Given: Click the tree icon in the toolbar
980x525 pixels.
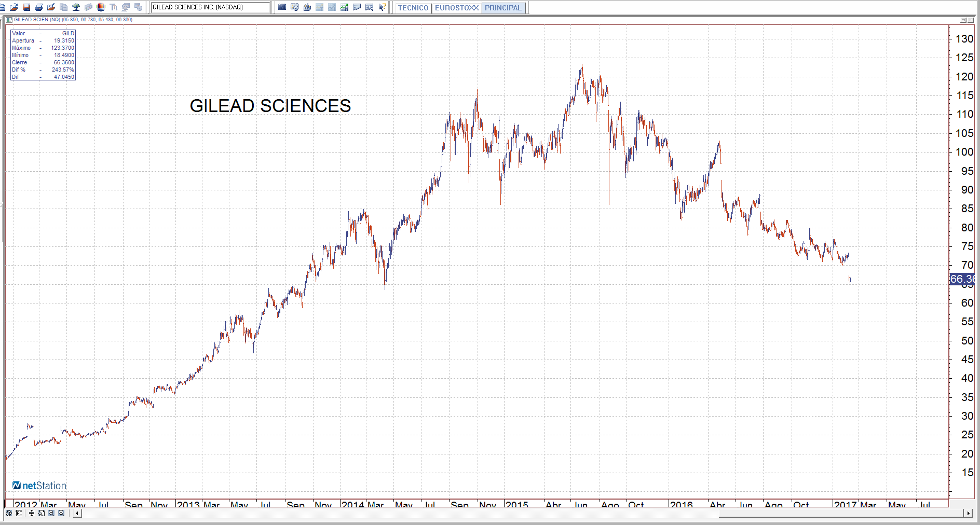Looking at the screenshot, I should click(x=76, y=7).
